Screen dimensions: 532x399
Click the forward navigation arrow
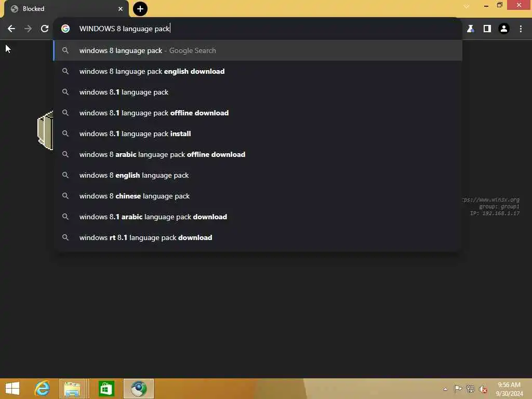(28, 29)
